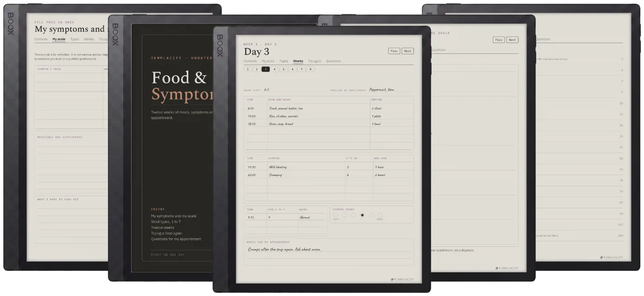Open the R review button after day 7

point(310,69)
